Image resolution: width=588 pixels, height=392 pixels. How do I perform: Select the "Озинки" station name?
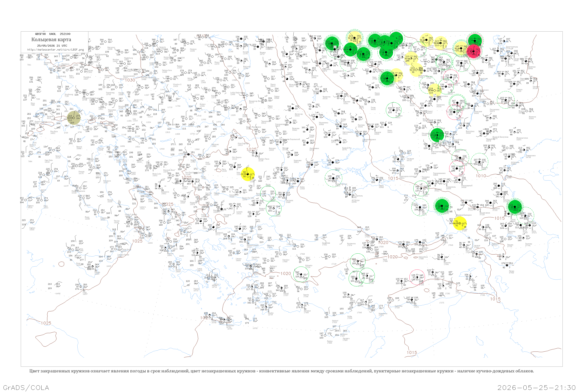(519, 90)
